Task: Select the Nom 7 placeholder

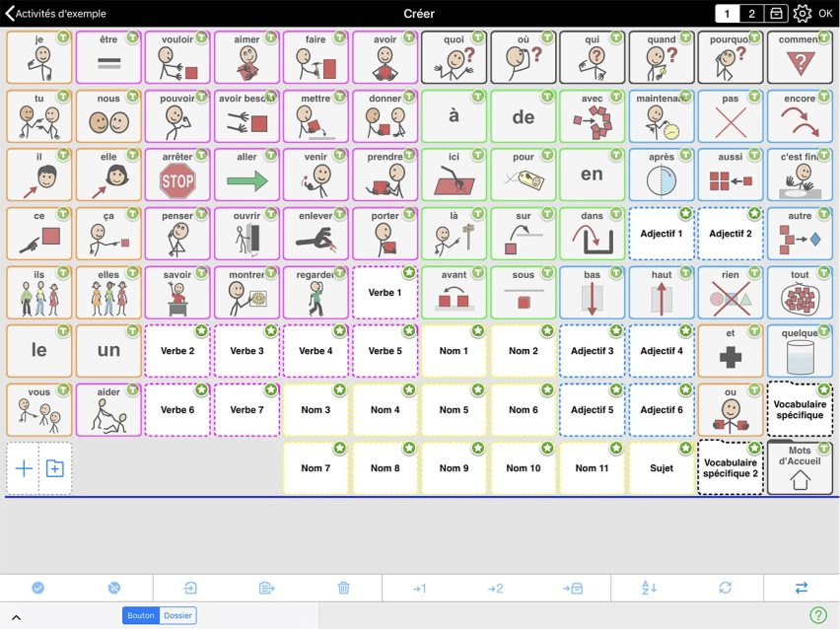Action: pyautogui.click(x=315, y=468)
